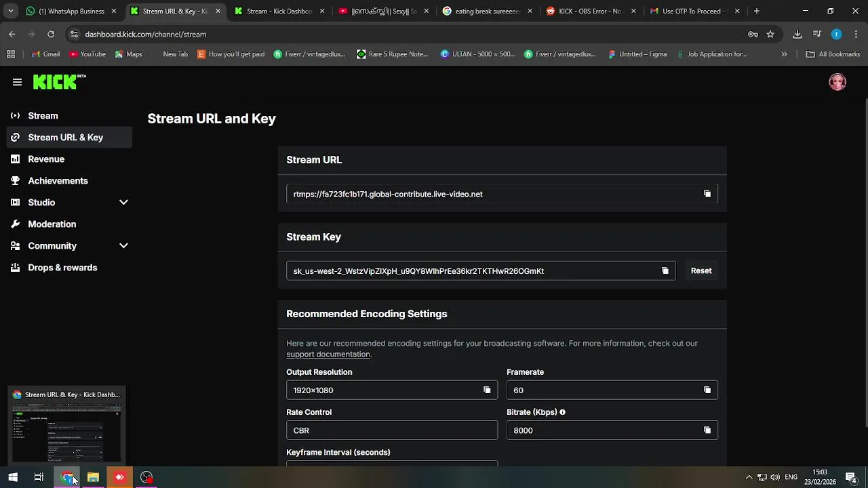Copy the Framerate value
This screenshot has width=868, height=488.
click(707, 390)
